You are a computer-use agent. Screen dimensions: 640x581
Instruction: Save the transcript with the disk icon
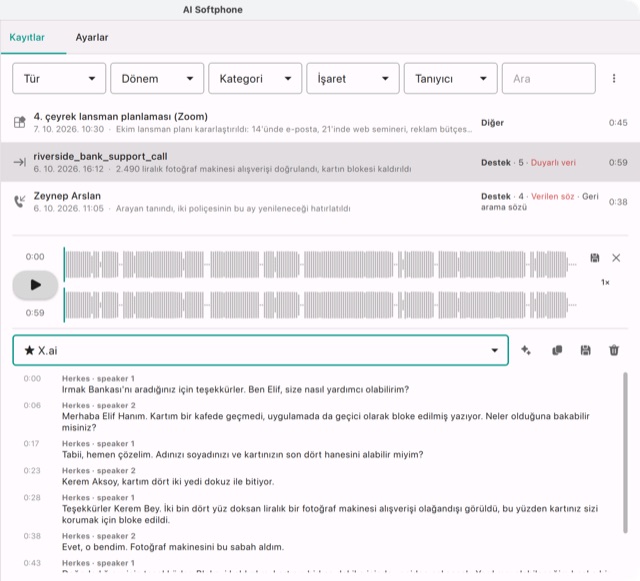point(585,350)
